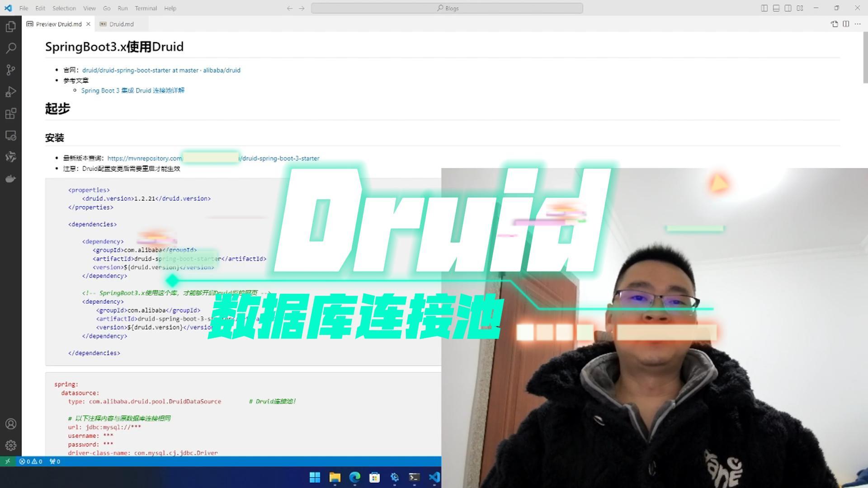Open the Run and Debug view
868x488 pixels.
click(11, 91)
